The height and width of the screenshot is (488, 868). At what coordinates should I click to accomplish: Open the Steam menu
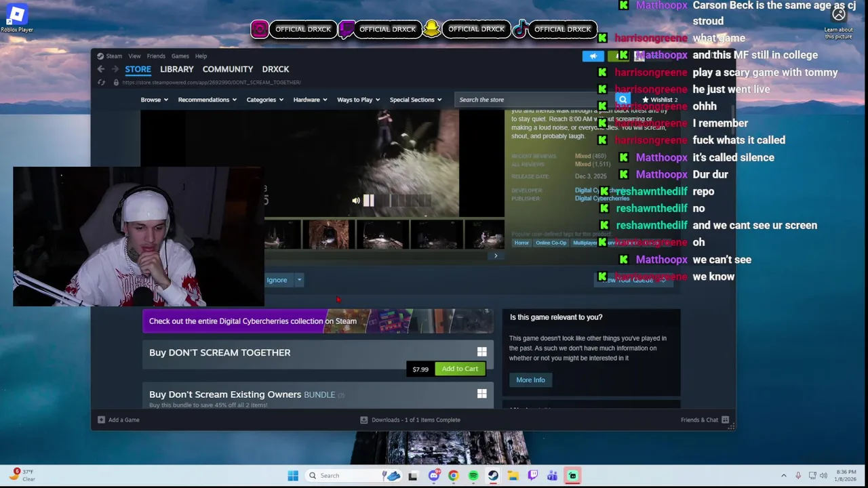(x=109, y=56)
